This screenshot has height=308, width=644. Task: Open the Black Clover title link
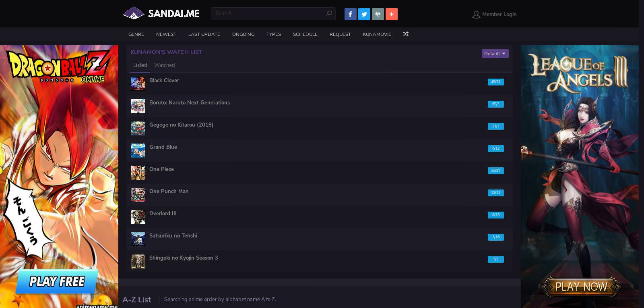[x=164, y=80]
